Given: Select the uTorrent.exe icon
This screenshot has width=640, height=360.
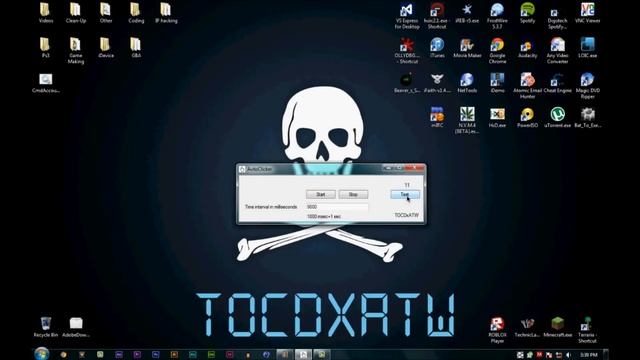Looking at the screenshot, I should tap(558, 118).
